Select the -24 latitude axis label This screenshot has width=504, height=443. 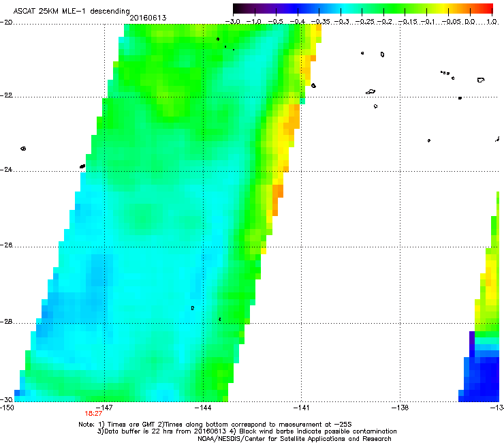6,169
